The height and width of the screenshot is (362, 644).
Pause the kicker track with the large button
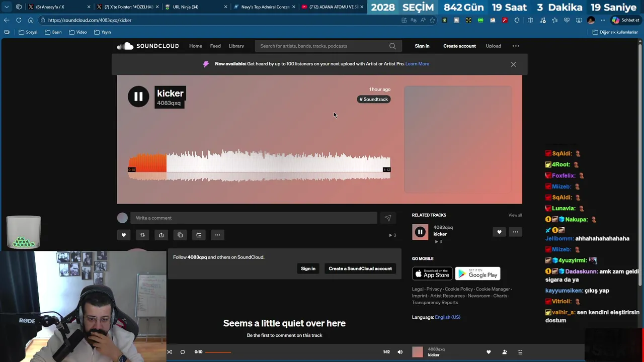pos(138,97)
